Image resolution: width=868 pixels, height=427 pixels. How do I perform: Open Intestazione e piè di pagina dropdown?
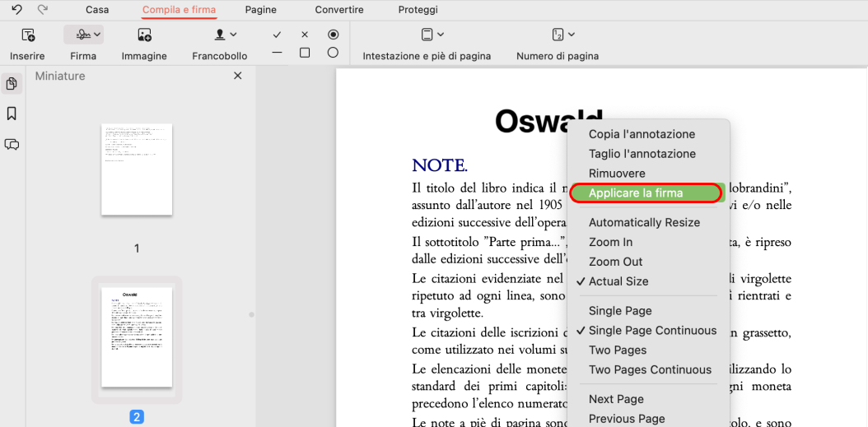point(432,35)
